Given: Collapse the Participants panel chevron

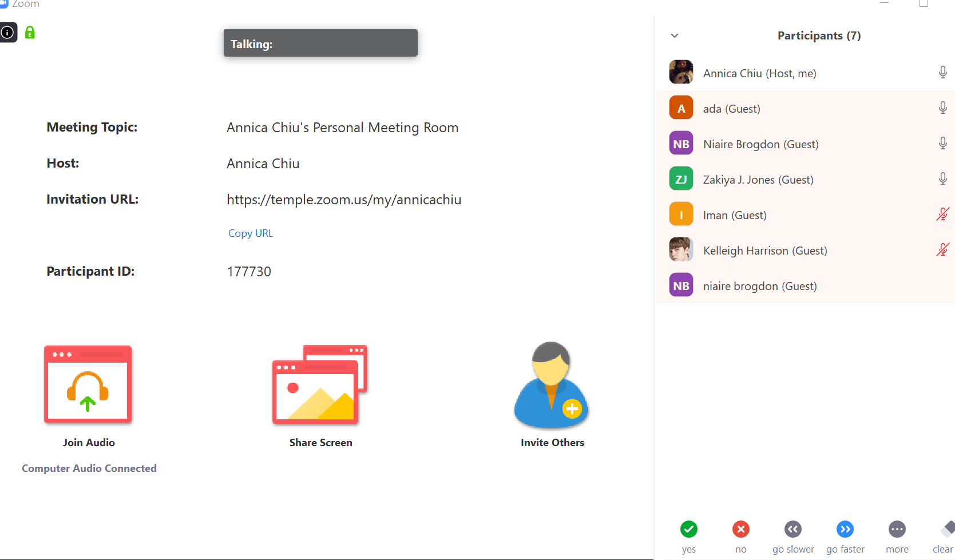Looking at the screenshot, I should [x=675, y=35].
